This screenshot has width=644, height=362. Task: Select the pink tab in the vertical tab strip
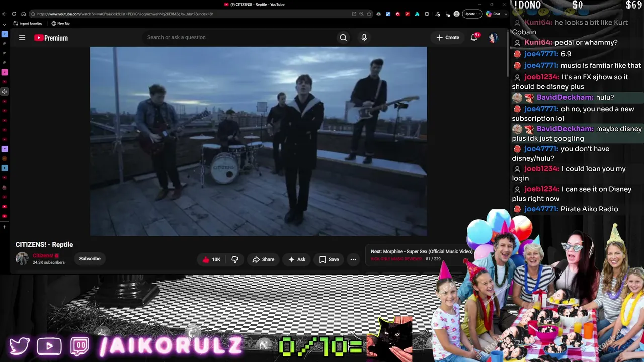(5, 72)
